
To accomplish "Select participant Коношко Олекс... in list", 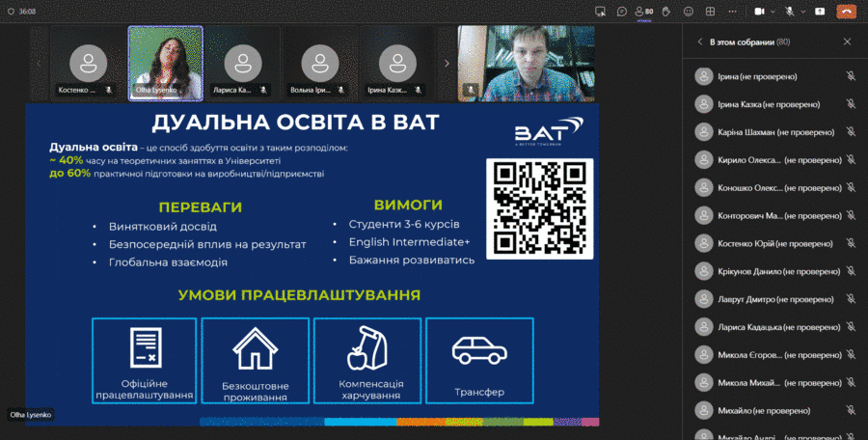I will tap(775, 188).
